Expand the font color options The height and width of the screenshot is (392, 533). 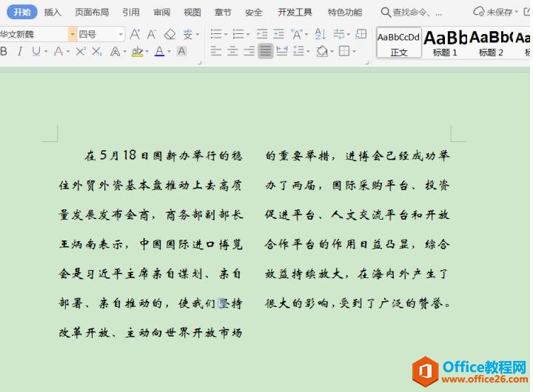coord(169,52)
